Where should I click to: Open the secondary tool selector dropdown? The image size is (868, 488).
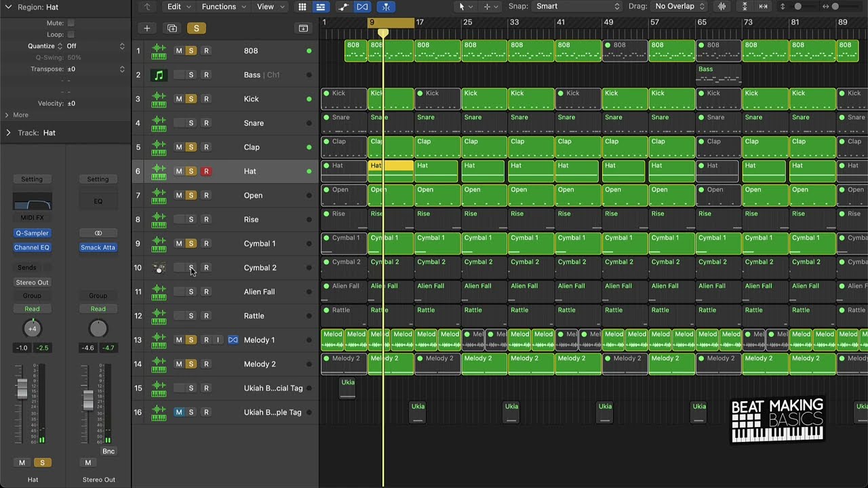(x=490, y=7)
